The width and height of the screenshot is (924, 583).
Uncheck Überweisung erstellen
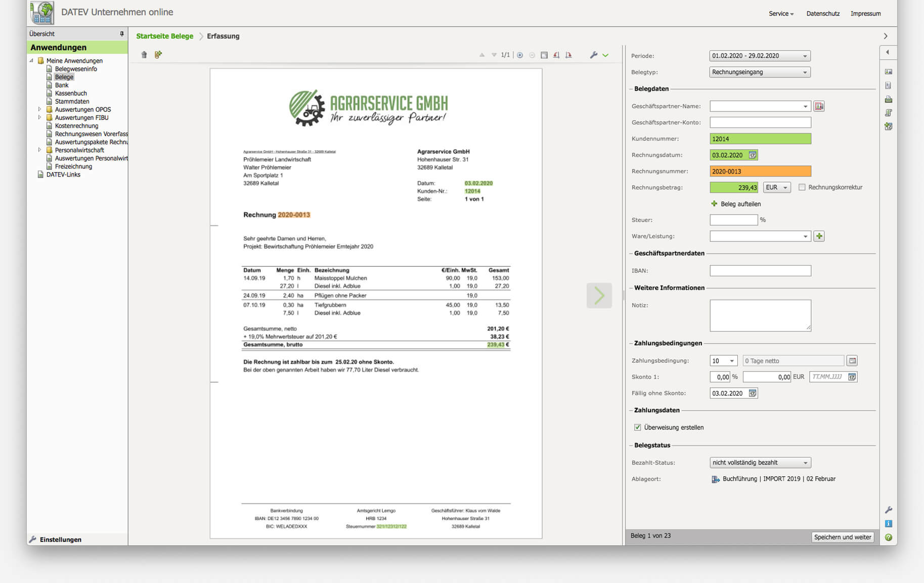[638, 428]
